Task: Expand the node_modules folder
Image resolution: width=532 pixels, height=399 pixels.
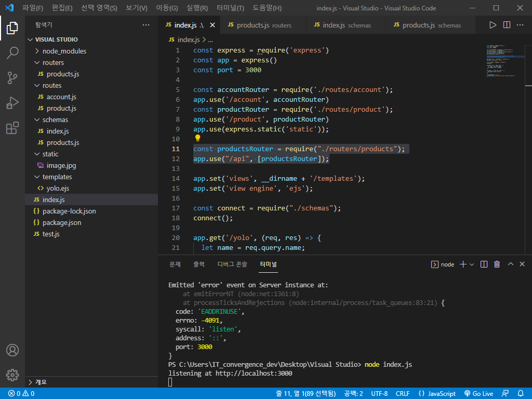Action: pos(64,51)
